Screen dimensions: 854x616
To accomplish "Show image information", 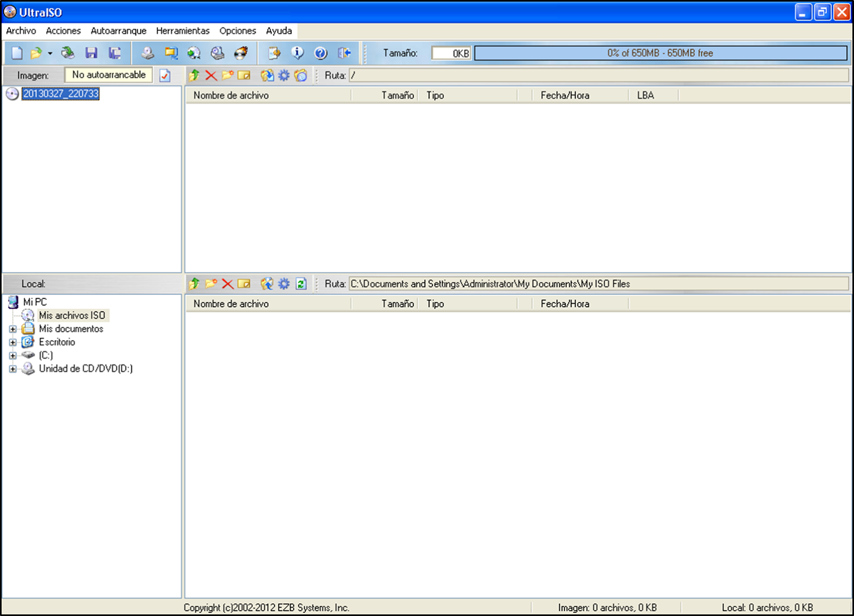I will [297, 53].
